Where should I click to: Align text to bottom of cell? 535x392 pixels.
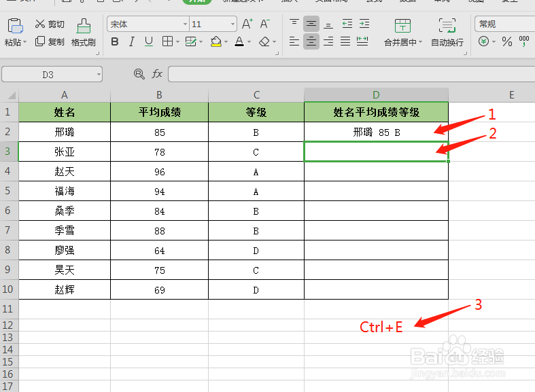point(328,24)
